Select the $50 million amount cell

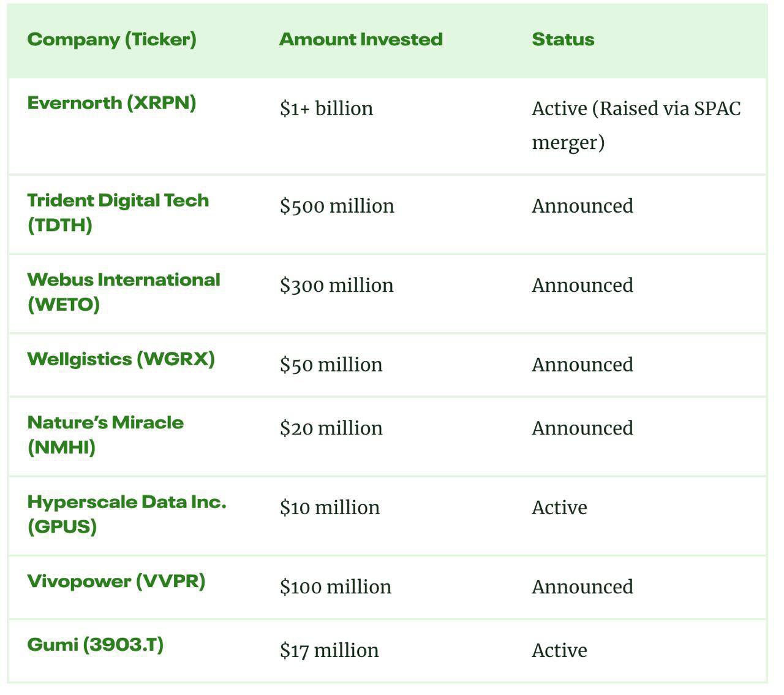point(331,365)
